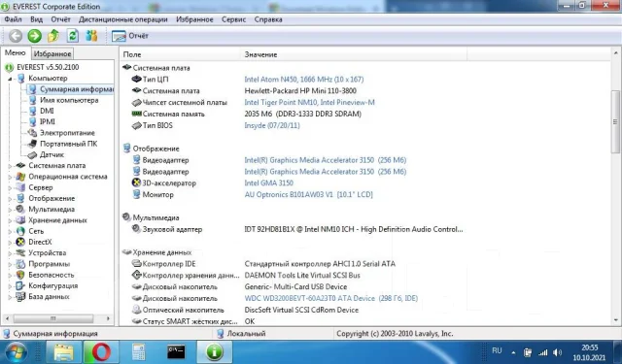Select Безопасность in the tree
This screenshot has height=364, width=622.
click(52, 275)
